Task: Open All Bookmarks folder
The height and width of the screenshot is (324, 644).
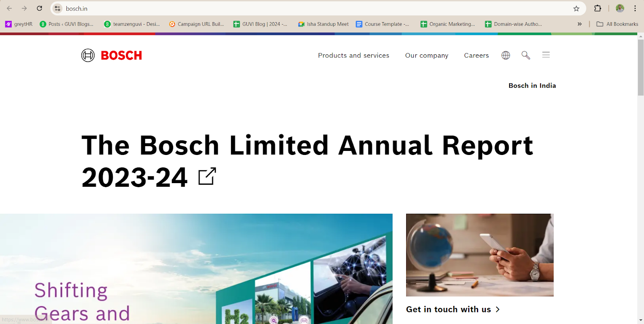Action: pyautogui.click(x=617, y=24)
